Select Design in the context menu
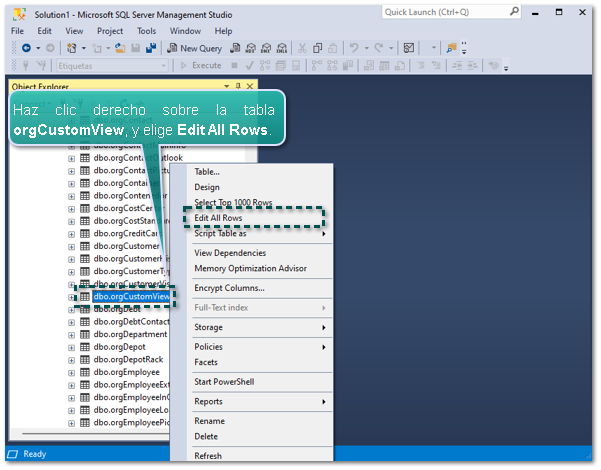601x470 pixels. [207, 187]
